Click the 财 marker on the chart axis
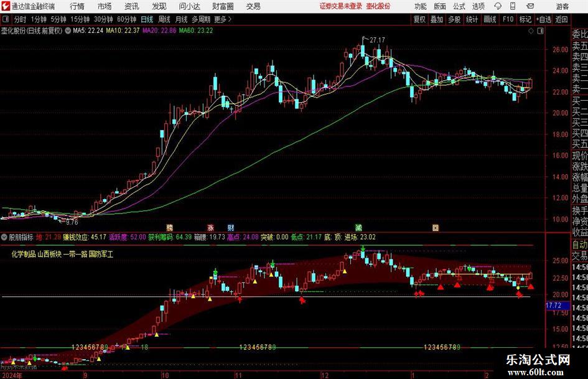The image size is (588, 379). tap(231, 227)
